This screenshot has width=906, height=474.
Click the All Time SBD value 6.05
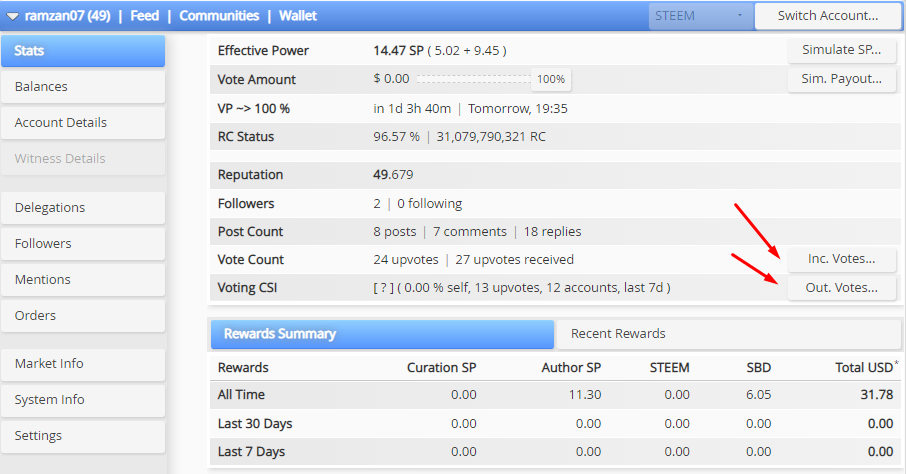758,395
